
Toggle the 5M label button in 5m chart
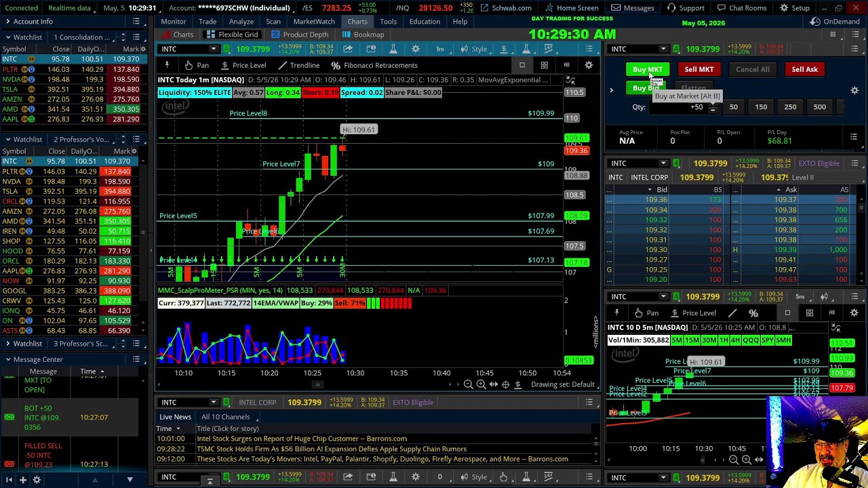(x=677, y=340)
